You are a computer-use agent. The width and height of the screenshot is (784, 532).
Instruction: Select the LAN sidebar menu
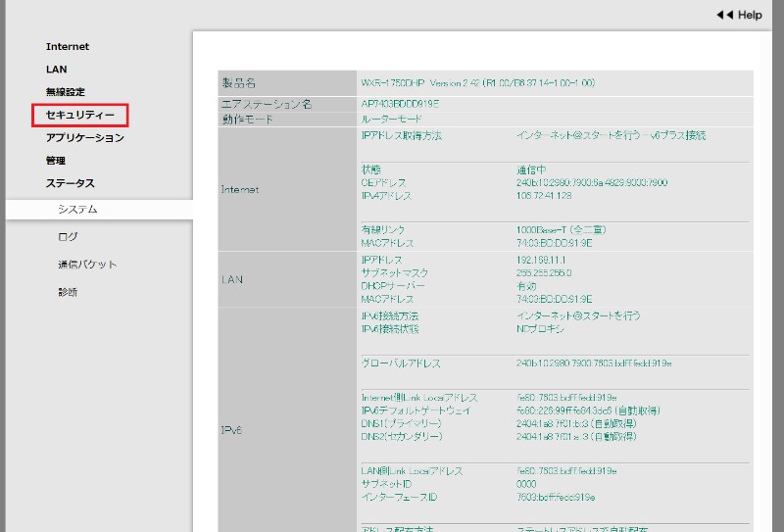pos(56,70)
